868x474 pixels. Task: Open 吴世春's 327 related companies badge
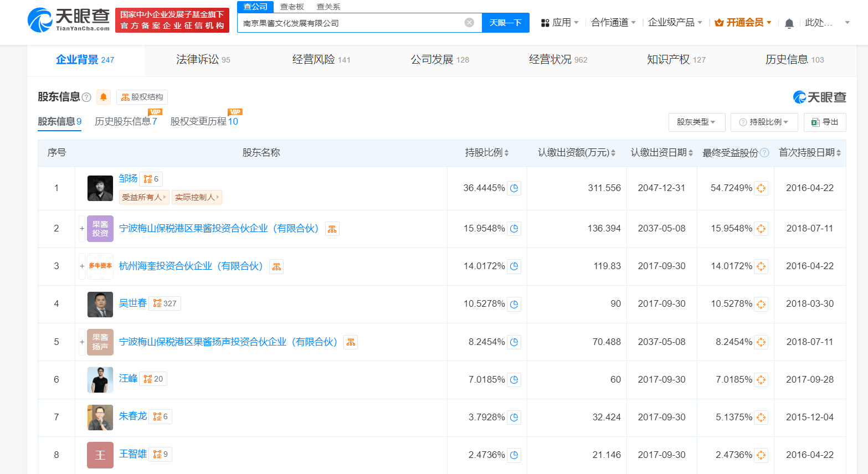pyautogui.click(x=165, y=303)
